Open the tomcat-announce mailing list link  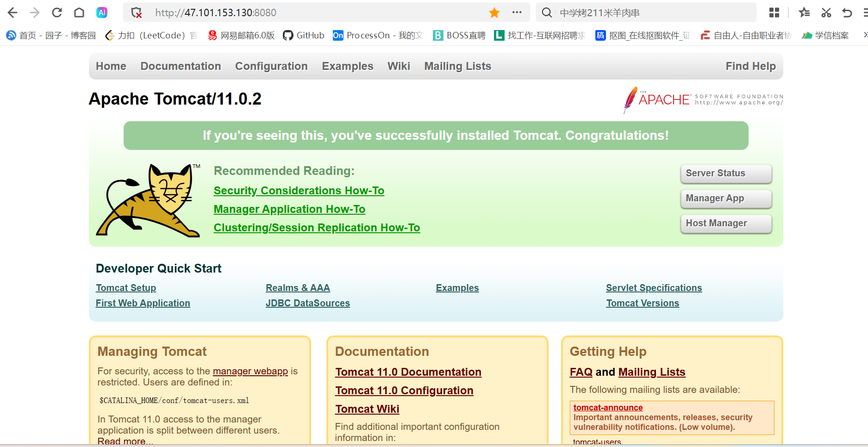point(608,408)
